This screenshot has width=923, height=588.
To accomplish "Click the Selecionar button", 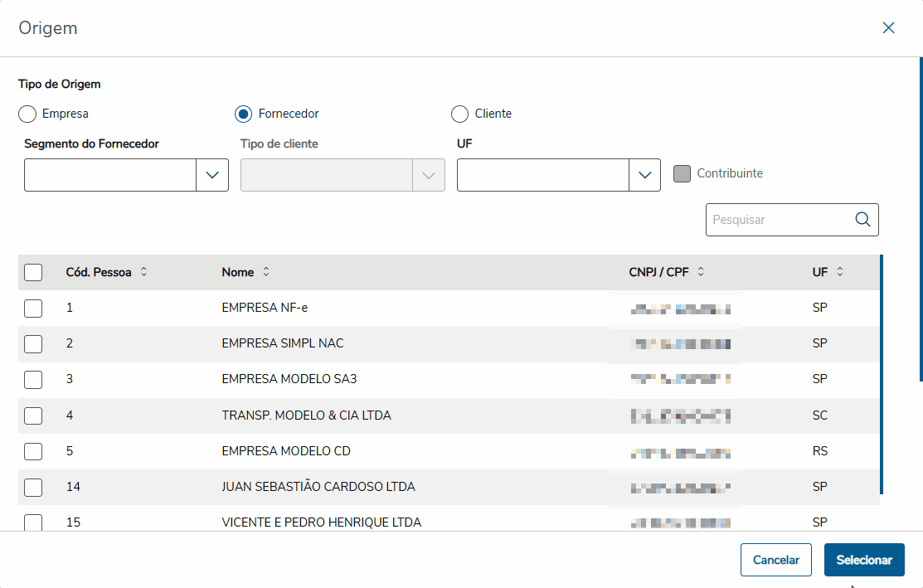I will click(x=864, y=560).
